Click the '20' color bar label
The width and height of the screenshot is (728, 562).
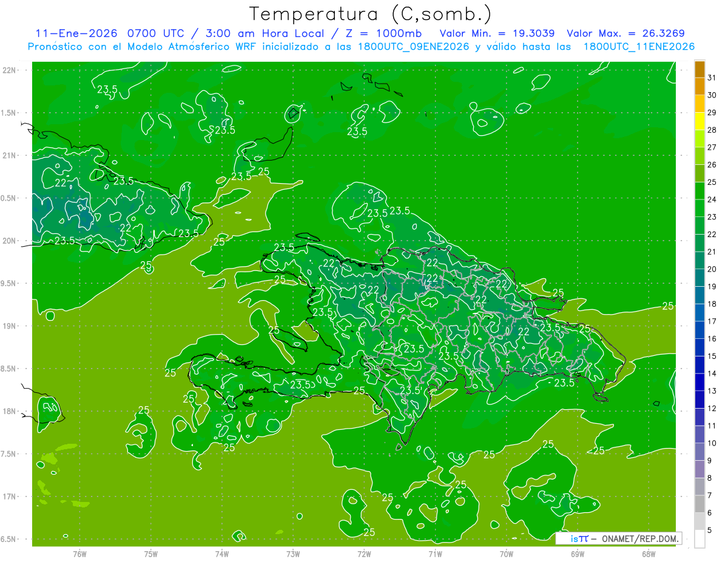tap(712, 269)
